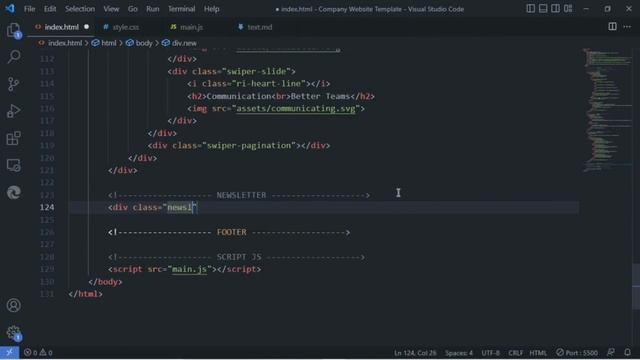Click the code minimap

[606, 110]
